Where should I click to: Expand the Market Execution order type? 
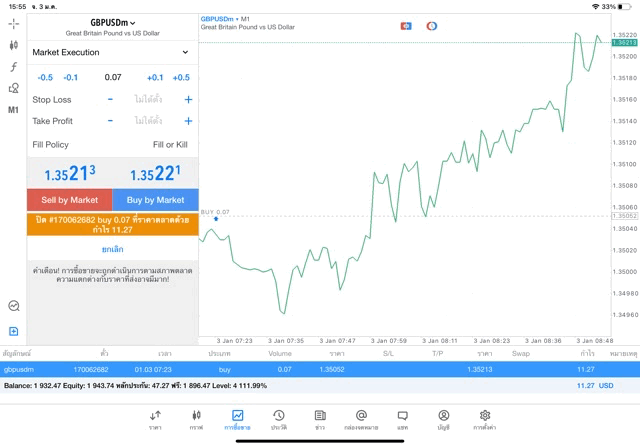click(x=111, y=52)
